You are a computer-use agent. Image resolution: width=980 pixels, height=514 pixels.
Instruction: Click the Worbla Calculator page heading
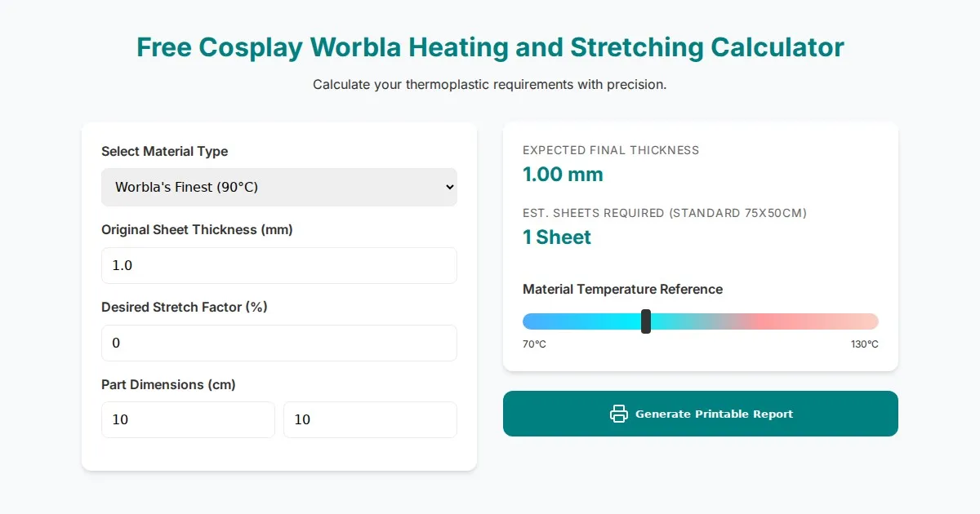coord(490,47)
